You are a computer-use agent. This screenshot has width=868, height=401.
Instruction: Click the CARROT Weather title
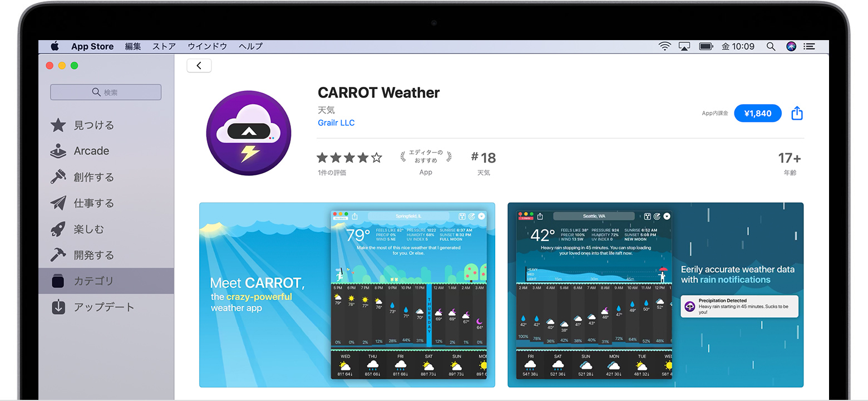379,92
